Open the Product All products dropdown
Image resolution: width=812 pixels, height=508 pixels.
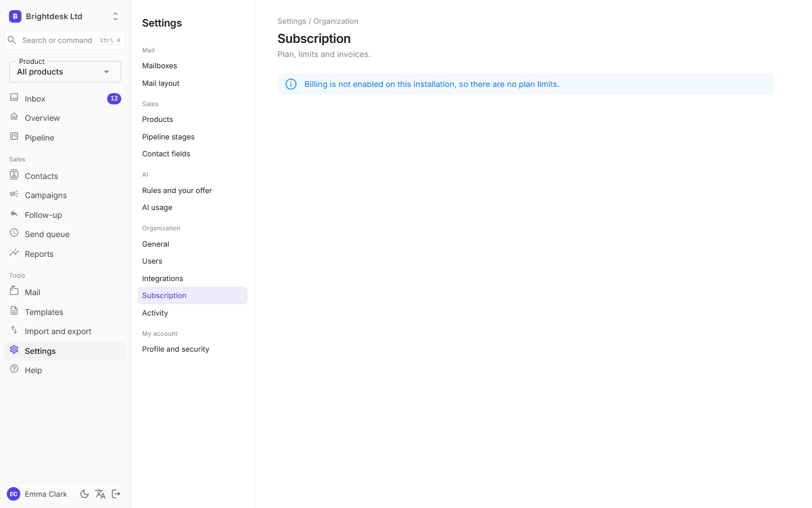point(65,72)
